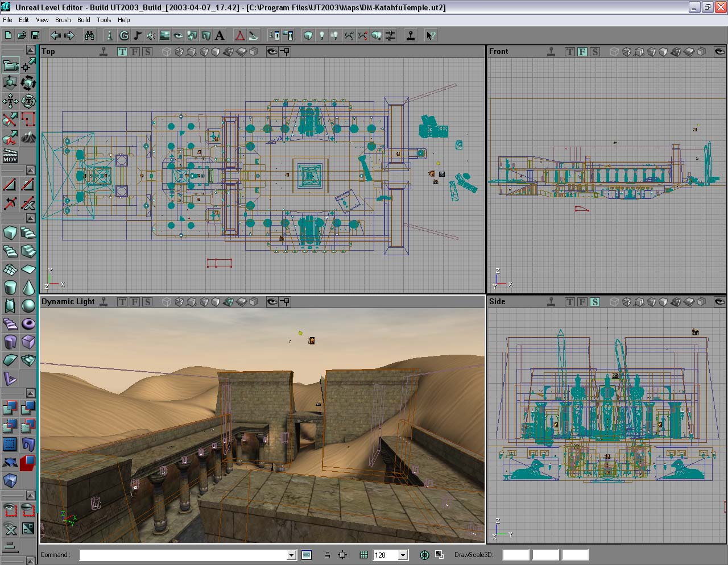Screen dimensions: 728x565
Task: Toggle the grid snap icon beside 128
Action: pyautogui.click(x=364, y=555)
